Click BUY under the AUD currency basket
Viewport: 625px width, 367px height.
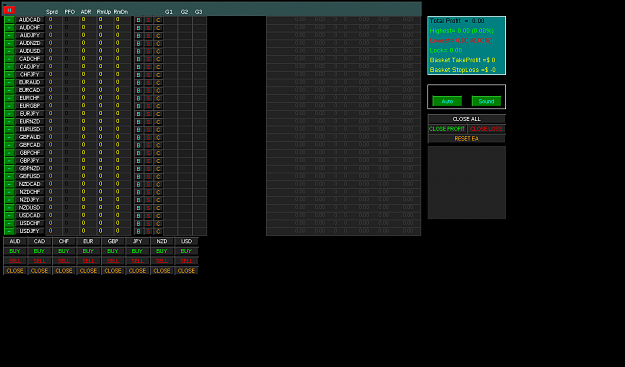15,251
